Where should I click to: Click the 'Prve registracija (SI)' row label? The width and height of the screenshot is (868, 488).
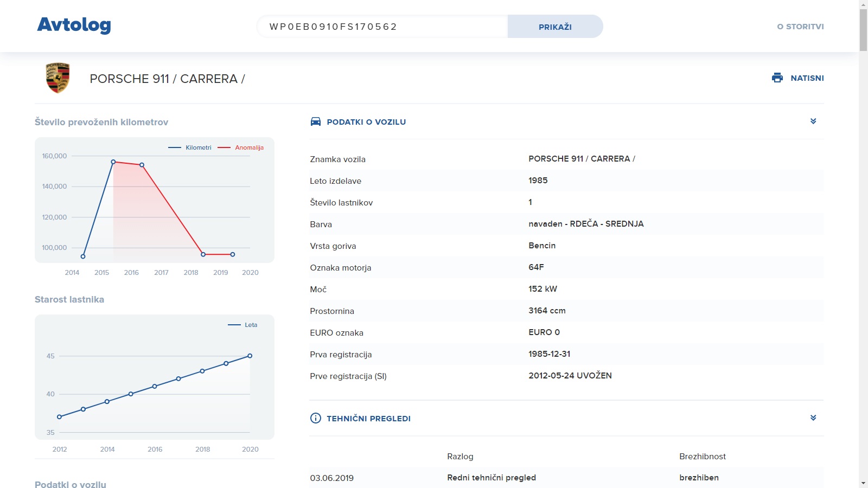click(x=348, y=376)
